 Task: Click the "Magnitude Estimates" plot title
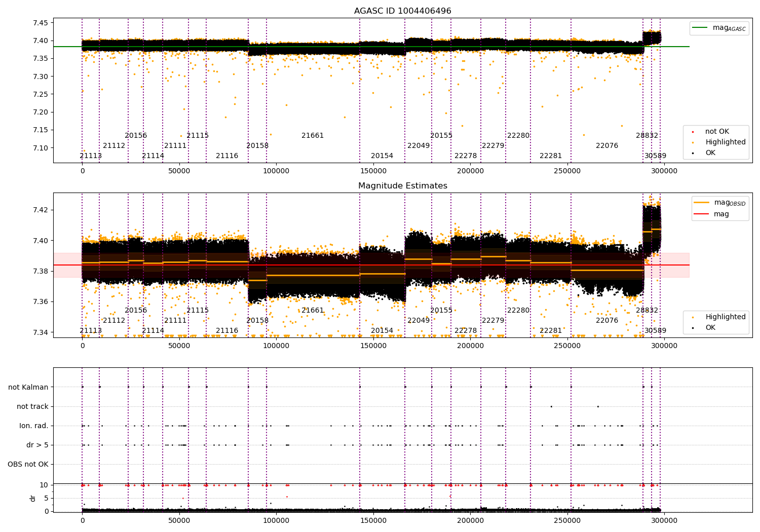tap(402, 186)
